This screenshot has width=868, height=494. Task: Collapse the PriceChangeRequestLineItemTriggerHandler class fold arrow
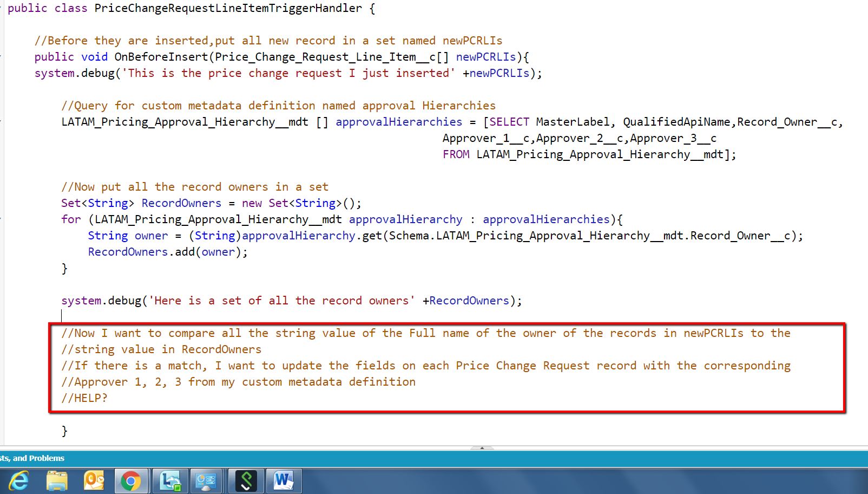3,8
